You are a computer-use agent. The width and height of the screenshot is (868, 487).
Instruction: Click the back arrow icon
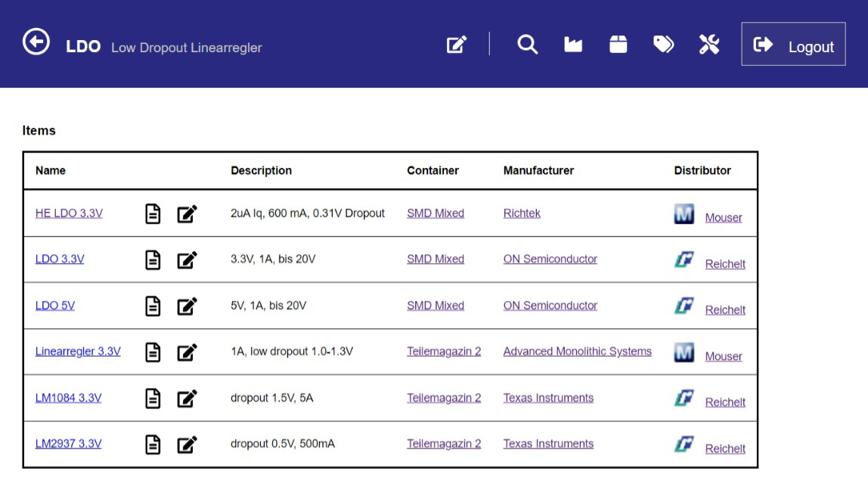pyautogui.click(x=36, y=42)
